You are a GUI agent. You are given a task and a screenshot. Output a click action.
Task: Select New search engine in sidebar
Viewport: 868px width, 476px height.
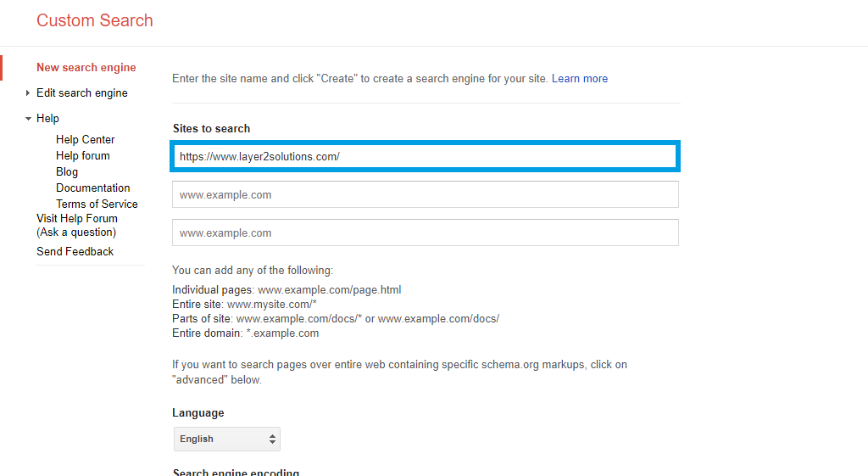[86, 68]
